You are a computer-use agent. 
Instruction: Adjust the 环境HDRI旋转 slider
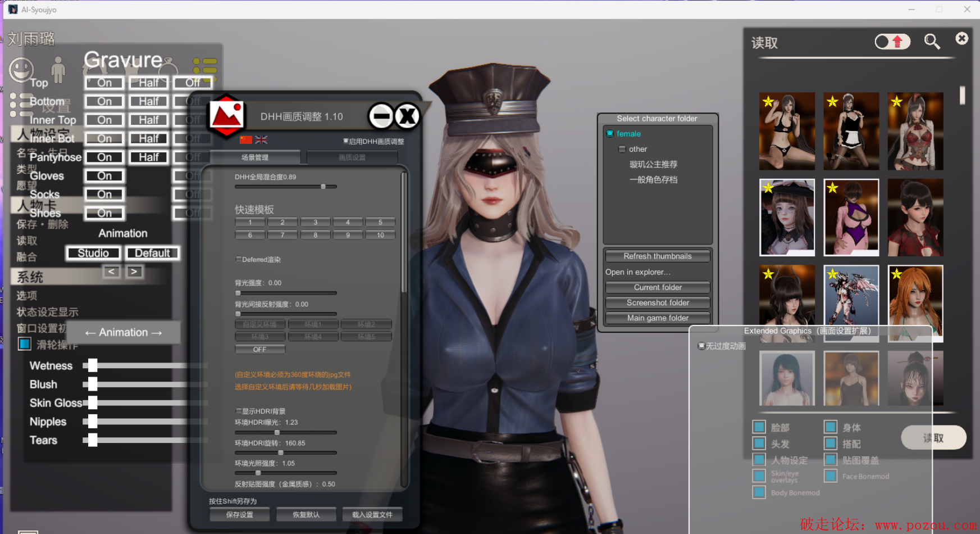285,452
